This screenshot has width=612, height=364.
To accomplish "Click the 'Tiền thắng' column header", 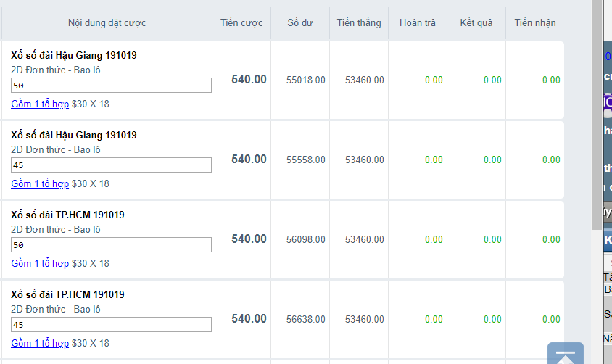I will click(359, 23).
